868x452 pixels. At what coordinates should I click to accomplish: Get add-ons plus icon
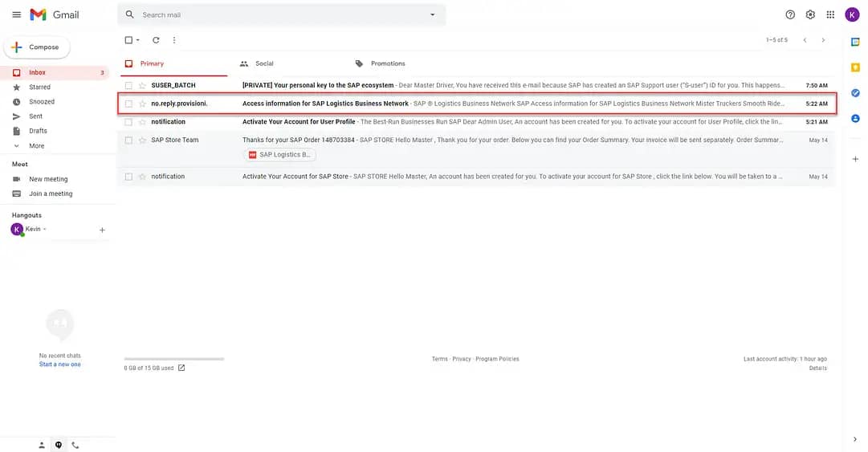pyautogui.click(x=855, y=159)
